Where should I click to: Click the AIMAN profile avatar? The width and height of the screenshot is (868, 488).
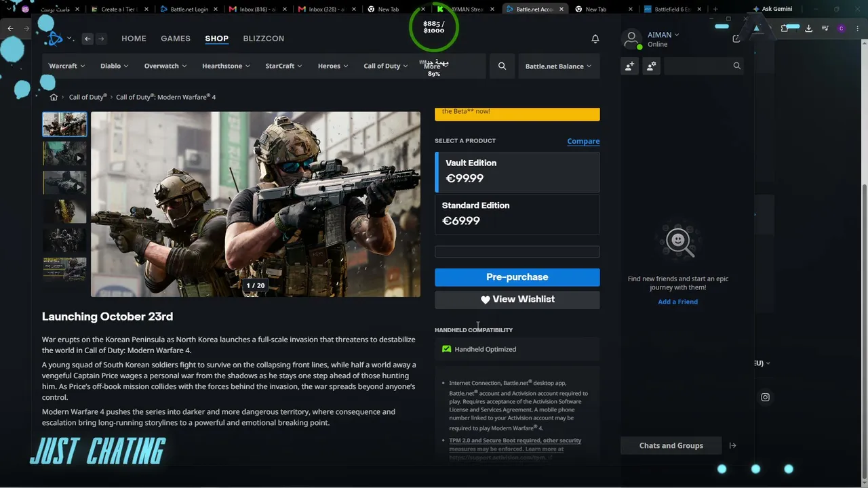point(632,39)
